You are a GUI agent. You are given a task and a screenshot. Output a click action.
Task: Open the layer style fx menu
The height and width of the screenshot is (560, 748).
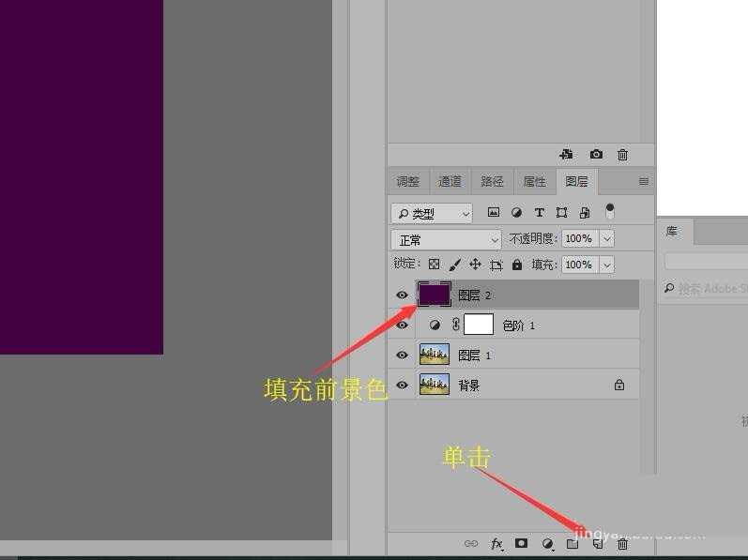point(496,544)
